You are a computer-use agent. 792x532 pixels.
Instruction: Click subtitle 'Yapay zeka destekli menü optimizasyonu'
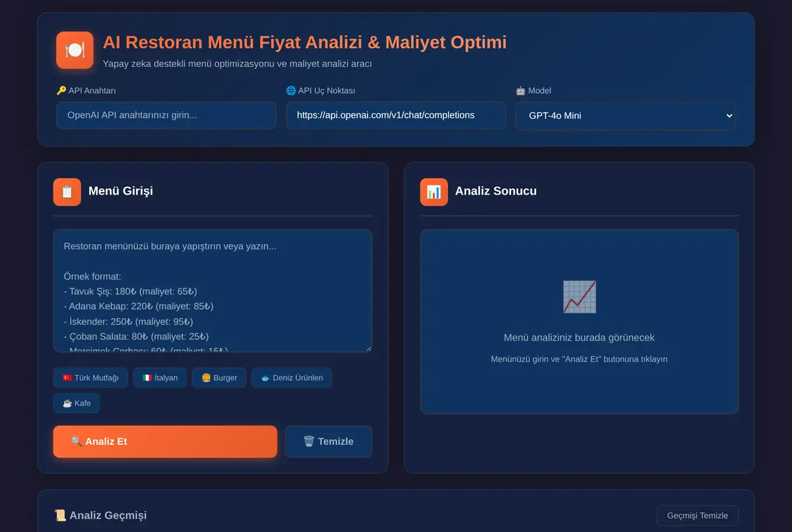[238, 64]
